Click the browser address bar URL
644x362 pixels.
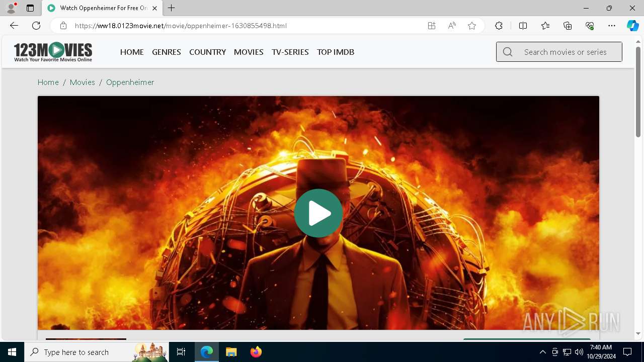point(181,26)
